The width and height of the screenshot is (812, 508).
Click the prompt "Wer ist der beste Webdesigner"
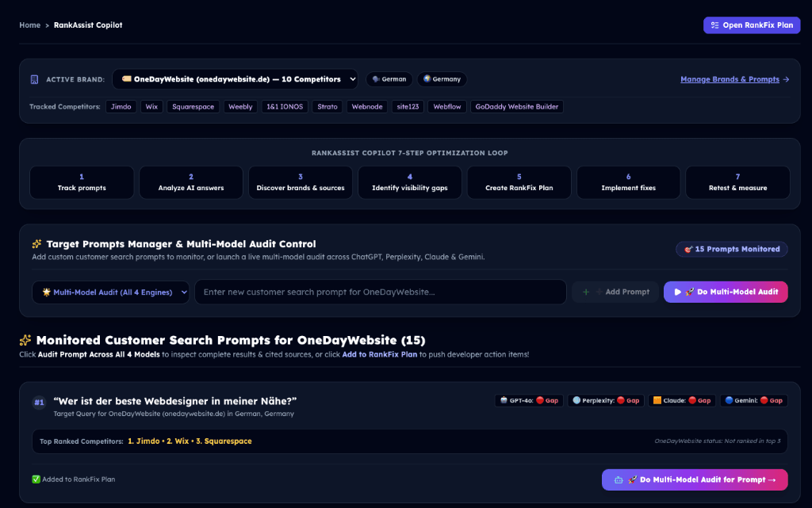coord(175,401)
